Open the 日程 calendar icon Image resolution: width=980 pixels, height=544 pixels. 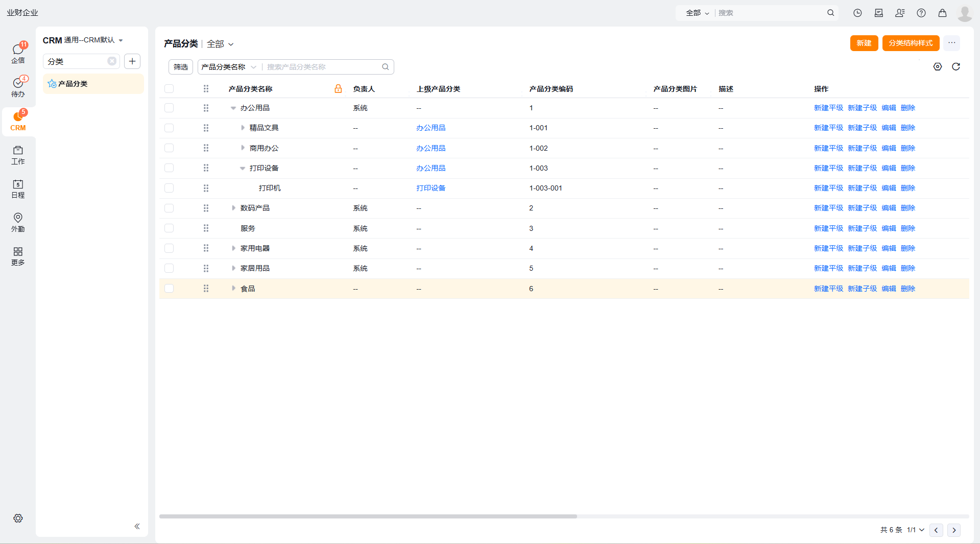coord(18,188)
